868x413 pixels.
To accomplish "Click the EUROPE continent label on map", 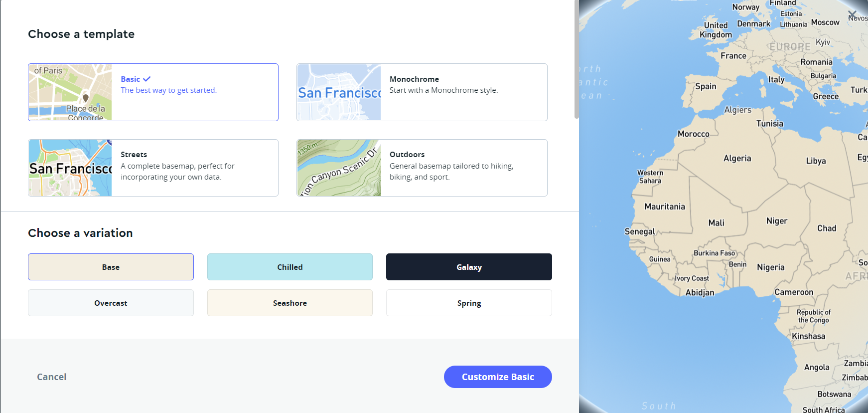I will [x=790, y=46].
